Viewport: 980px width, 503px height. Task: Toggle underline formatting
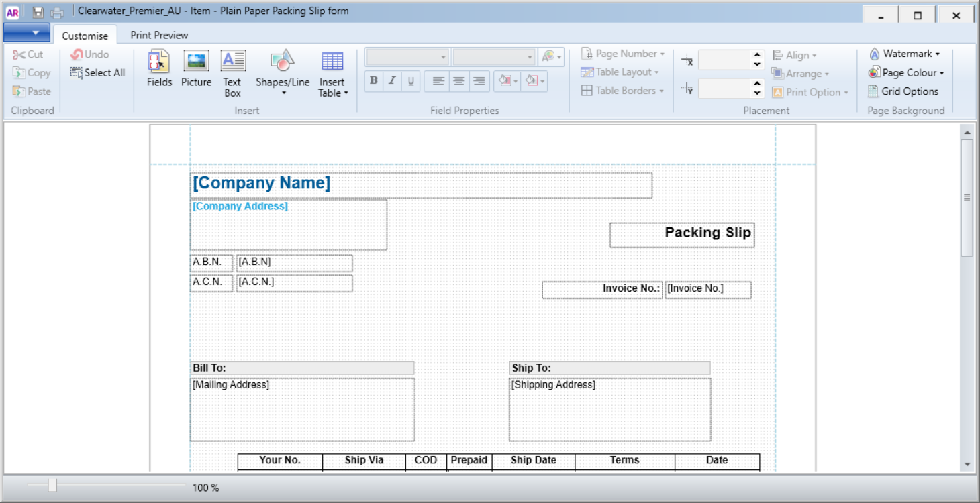(411, 80)
